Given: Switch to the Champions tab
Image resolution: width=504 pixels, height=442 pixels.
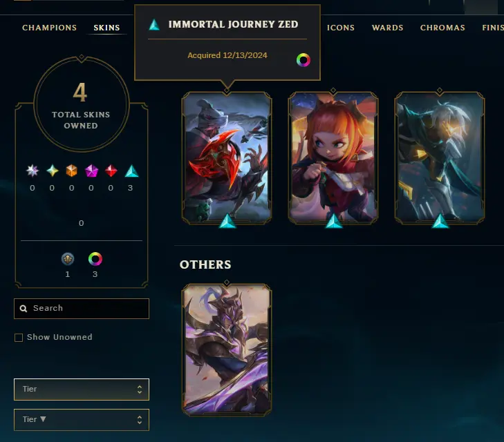Looking at the screenshot, I should 50,28.
